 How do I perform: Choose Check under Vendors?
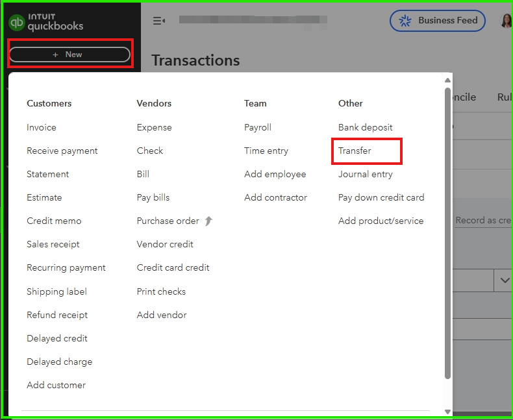pos(150,151)
